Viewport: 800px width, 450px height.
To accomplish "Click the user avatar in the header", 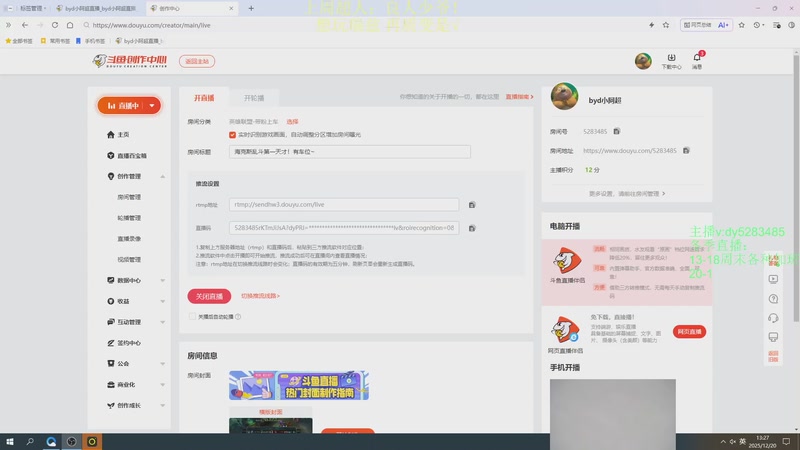I will (643, 61).
